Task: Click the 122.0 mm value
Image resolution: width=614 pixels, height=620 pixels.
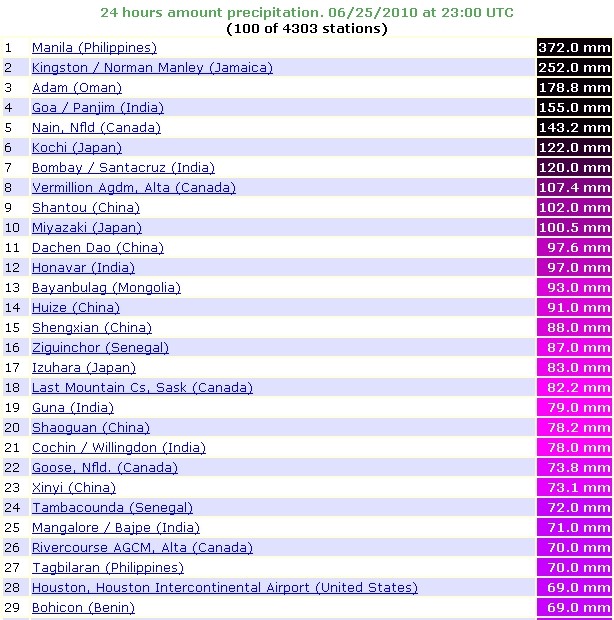Action: coord(574,148)
